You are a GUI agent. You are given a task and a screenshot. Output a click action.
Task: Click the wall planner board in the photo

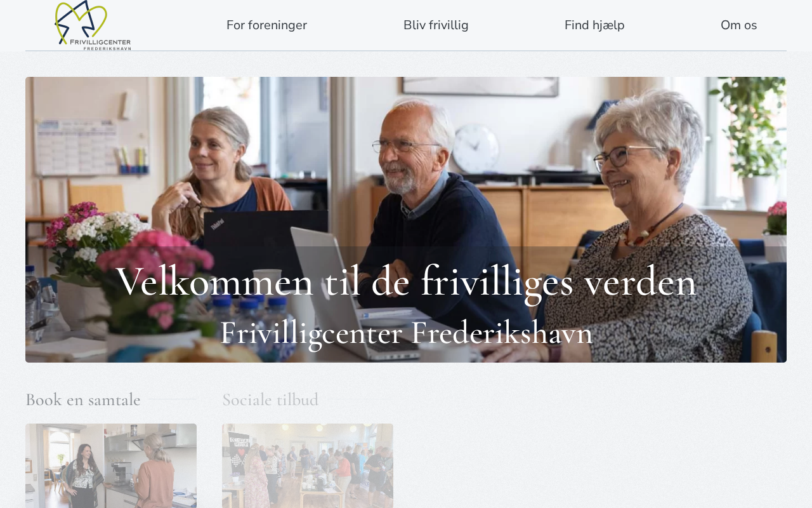click(77, 147)
